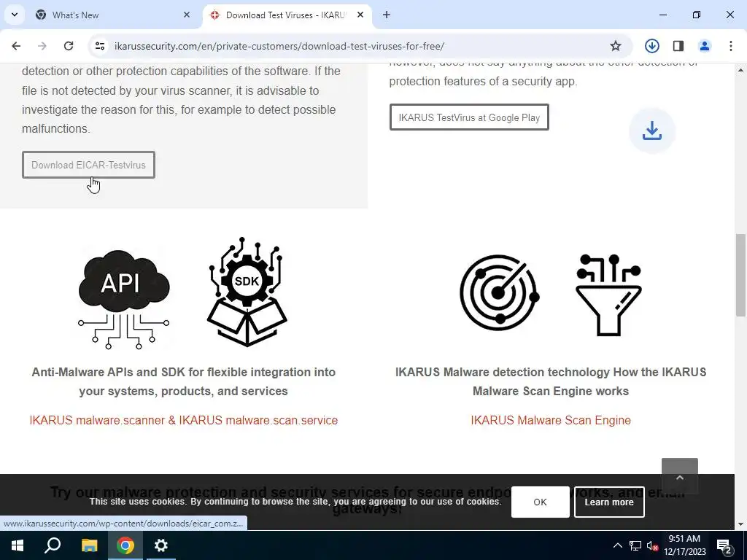
Task: Open the Chrome three-dot menu
Action: click(731, 46)
